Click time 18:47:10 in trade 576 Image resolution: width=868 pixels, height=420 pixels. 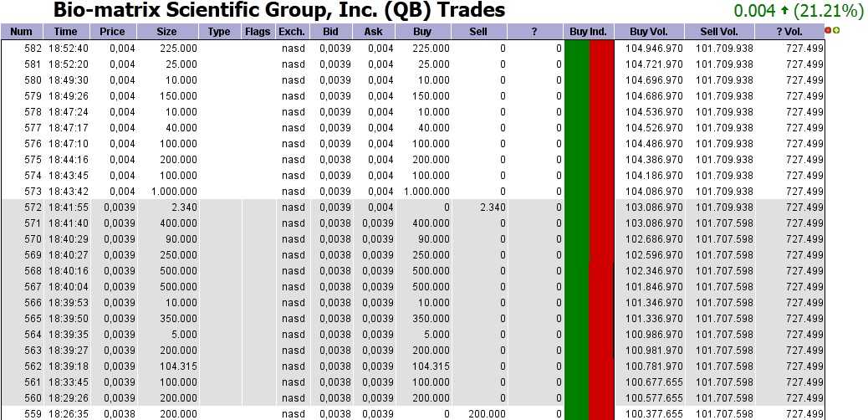(x=68, y=144)
